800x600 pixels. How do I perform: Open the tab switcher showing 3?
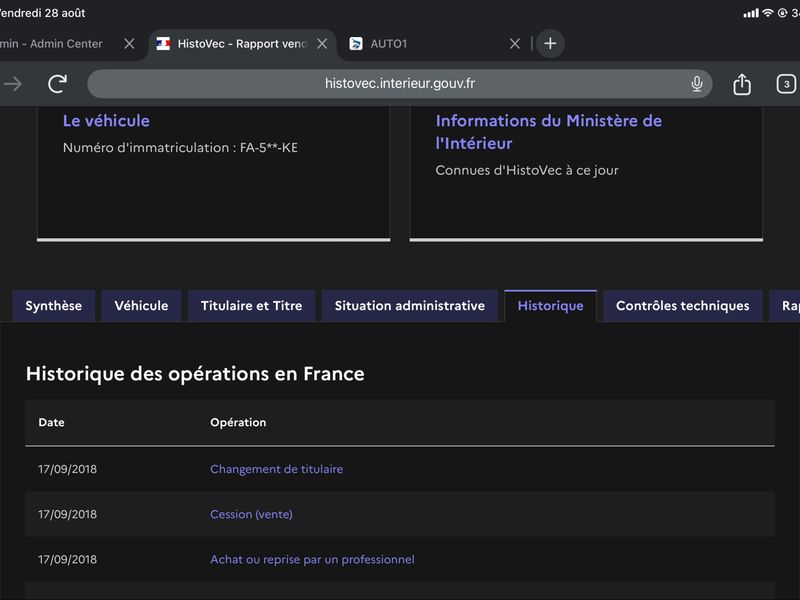786,84
